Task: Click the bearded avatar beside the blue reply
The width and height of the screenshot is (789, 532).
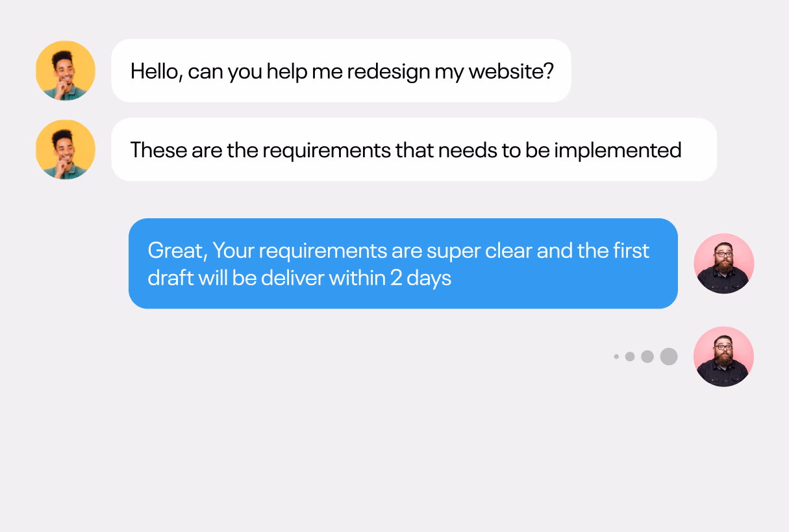Action: 723,263
